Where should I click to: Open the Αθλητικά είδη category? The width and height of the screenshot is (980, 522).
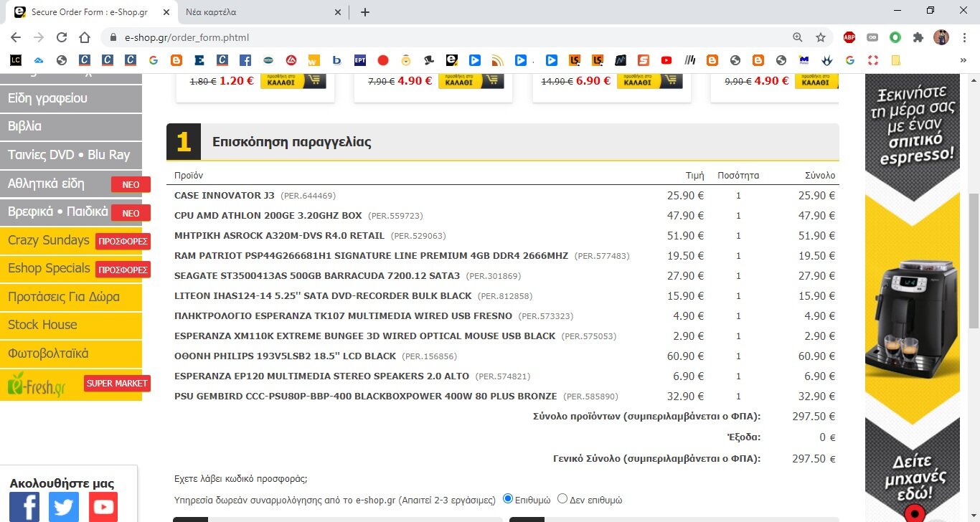pos(71,184)
